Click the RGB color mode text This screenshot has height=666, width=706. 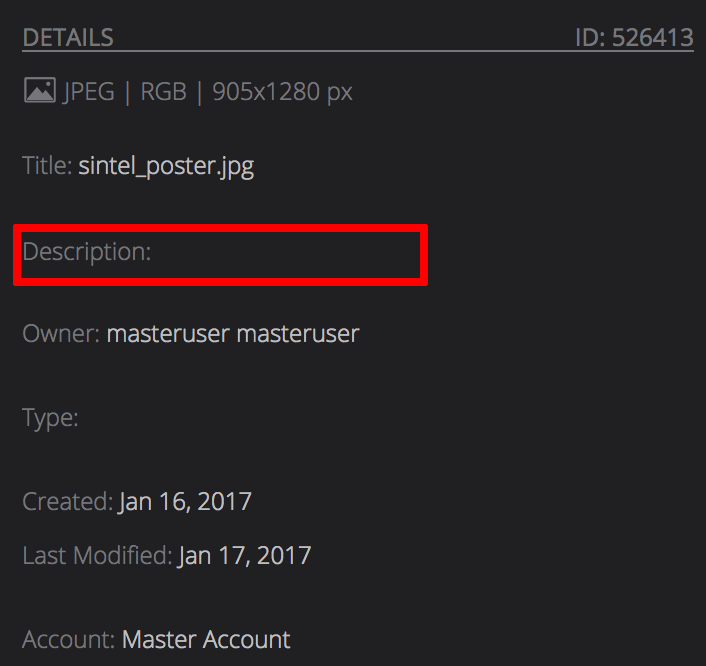(163, 92)
